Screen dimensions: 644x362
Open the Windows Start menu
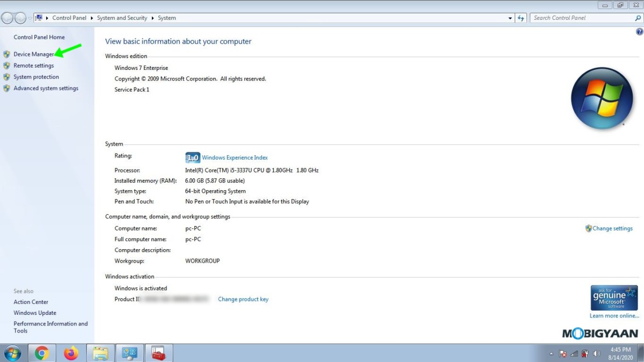point(12,353)
